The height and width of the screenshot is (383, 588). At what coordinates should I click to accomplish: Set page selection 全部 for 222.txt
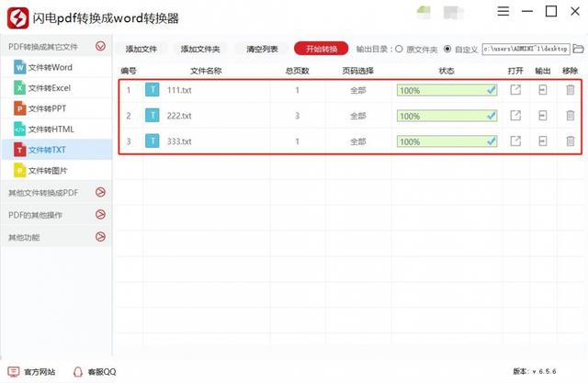click(357, 116)
